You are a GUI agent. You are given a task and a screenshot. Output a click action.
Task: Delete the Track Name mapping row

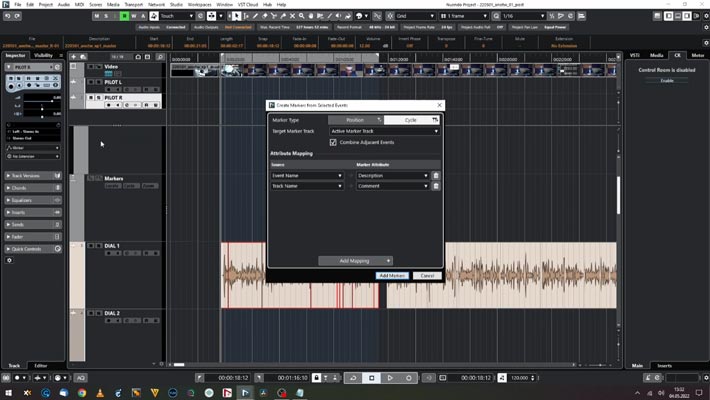pyautogui.click(x=436, y=186)
